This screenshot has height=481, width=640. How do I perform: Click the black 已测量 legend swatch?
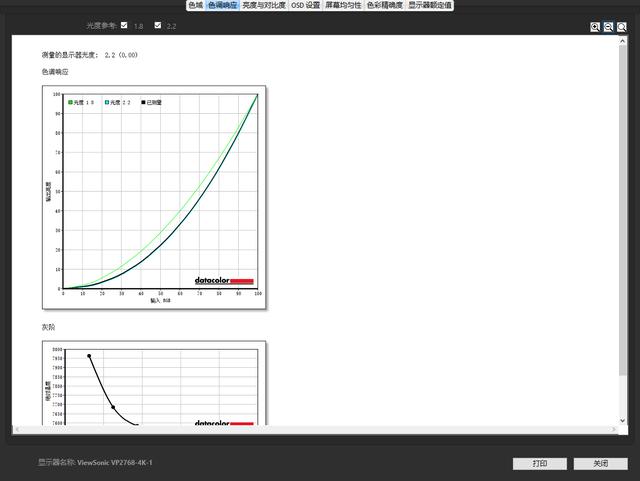pyautogui.click(x=144, y=102)
